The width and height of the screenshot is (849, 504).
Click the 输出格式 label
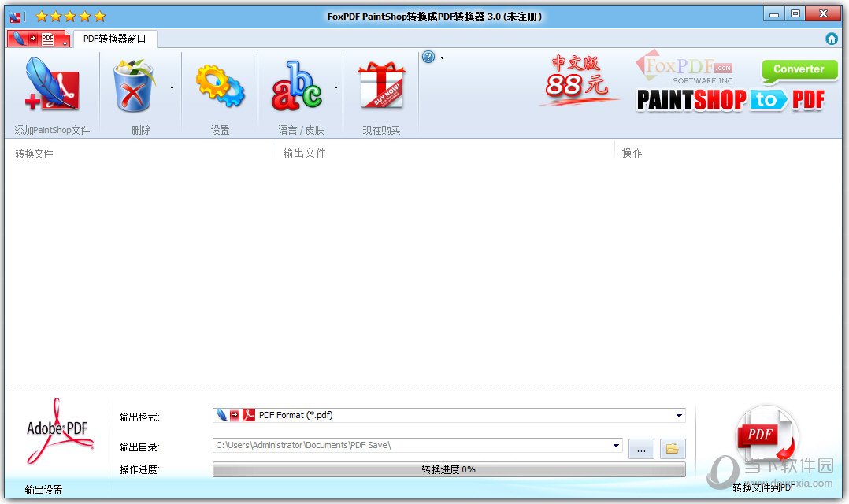click(139, 417)
